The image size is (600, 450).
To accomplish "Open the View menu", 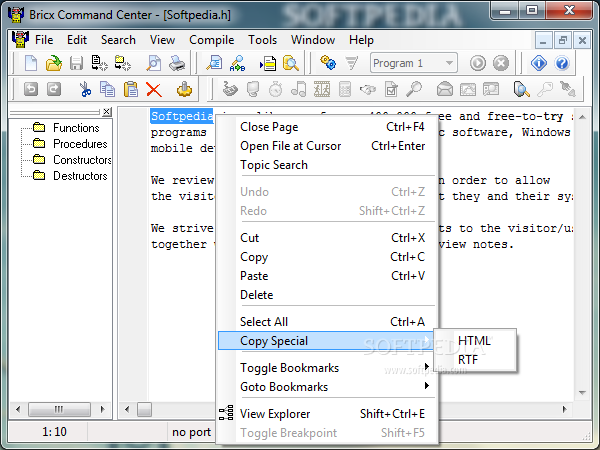I will (x=162, y=40).
